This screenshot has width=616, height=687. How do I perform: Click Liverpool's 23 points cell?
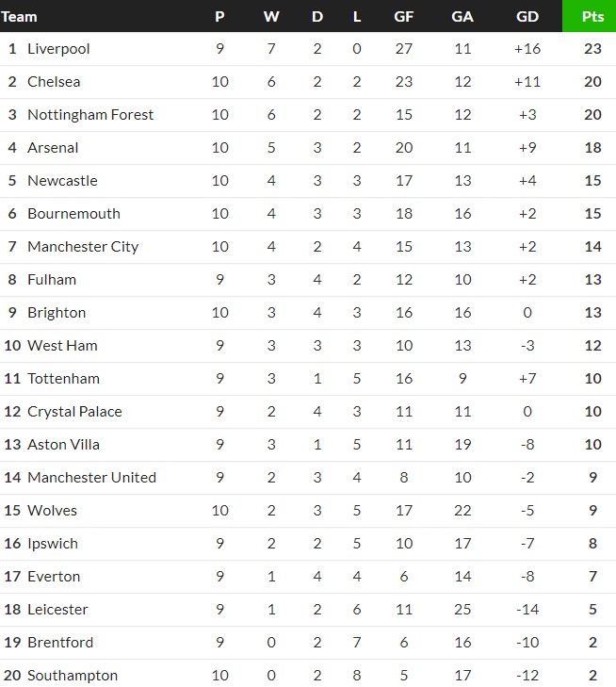coord(592,49)
